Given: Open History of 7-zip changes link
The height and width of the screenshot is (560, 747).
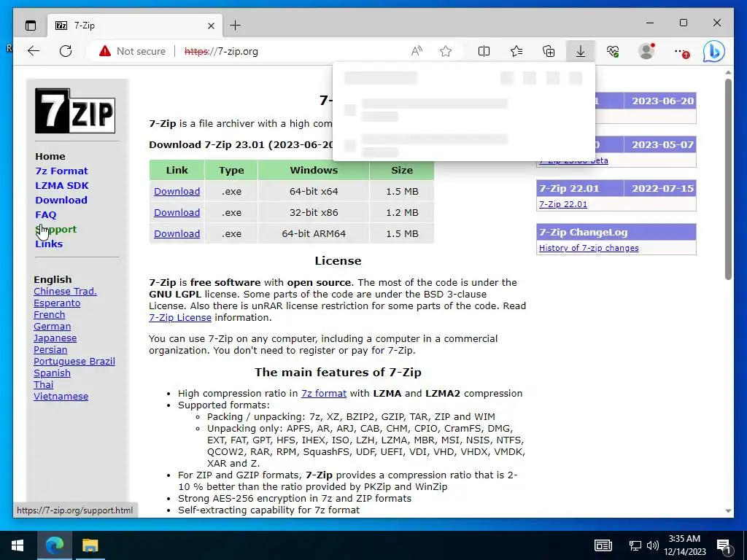Looking at the screenshot, I should point(589,248).
